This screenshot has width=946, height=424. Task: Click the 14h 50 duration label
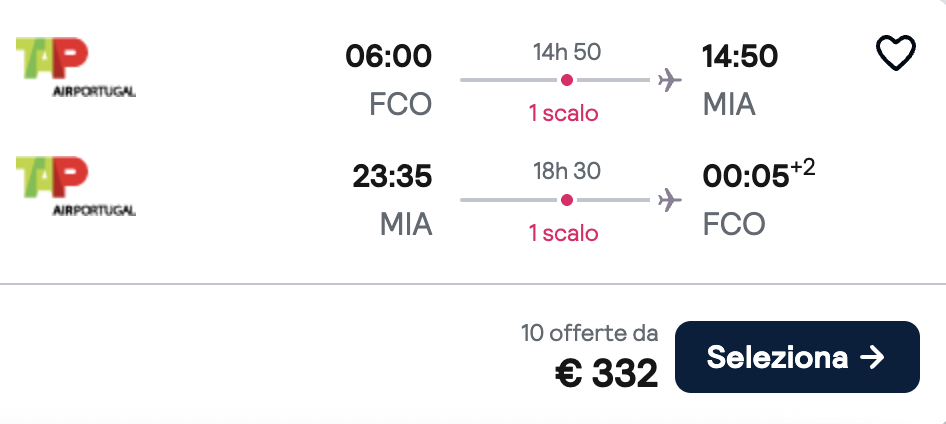pos(567,52)
